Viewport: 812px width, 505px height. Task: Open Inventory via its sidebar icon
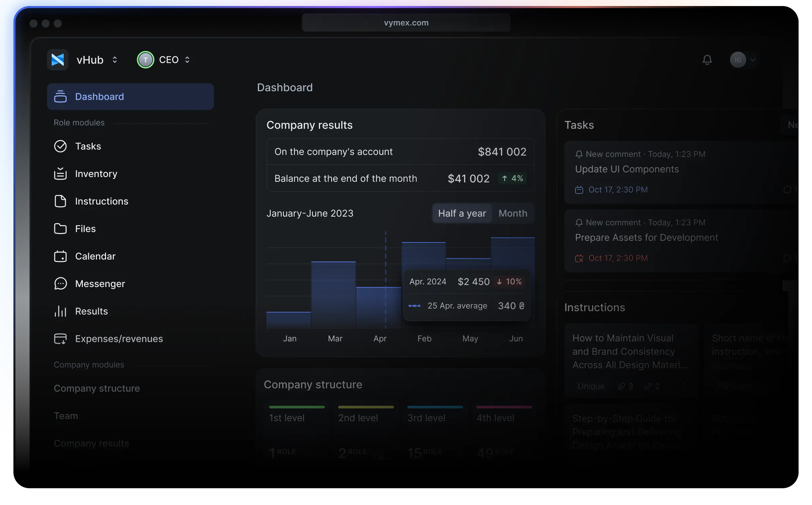click(x=60, y=174)
